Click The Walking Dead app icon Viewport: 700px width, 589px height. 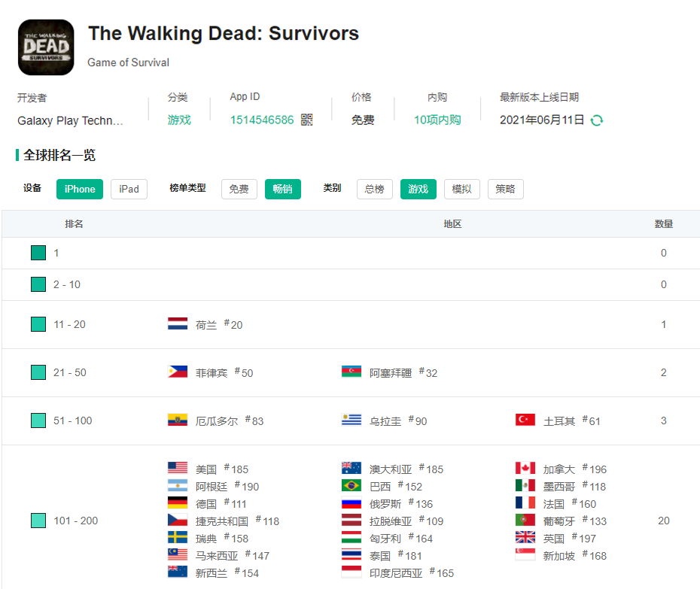click(46, 47)
